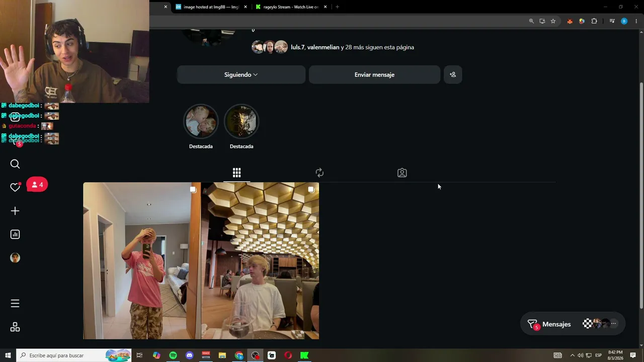Click the zoom magnifier in address bar
The width and height of the screenshot is (644, 362).
pyautogui.click(x=531, y=21)
